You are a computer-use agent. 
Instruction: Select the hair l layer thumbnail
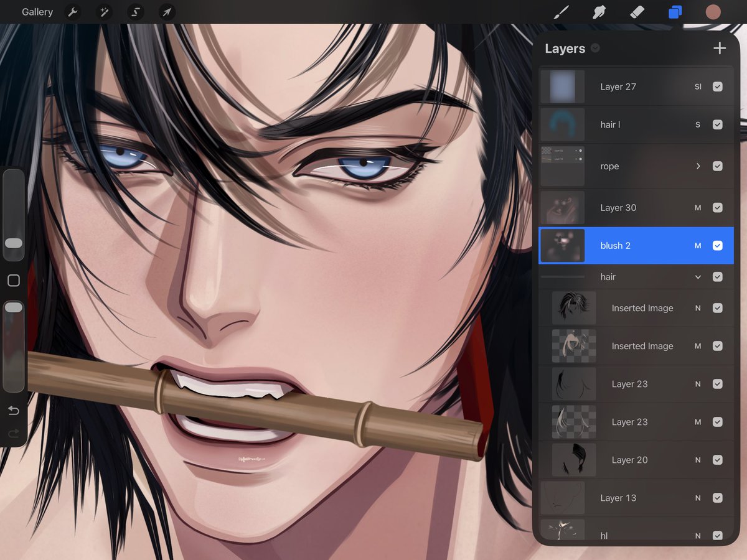pos(563,124)
